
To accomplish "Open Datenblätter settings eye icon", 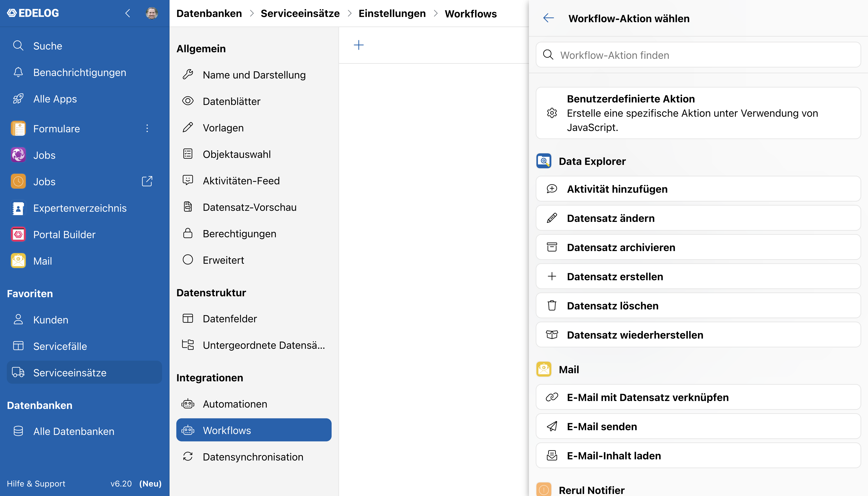I will pos(188,101).
